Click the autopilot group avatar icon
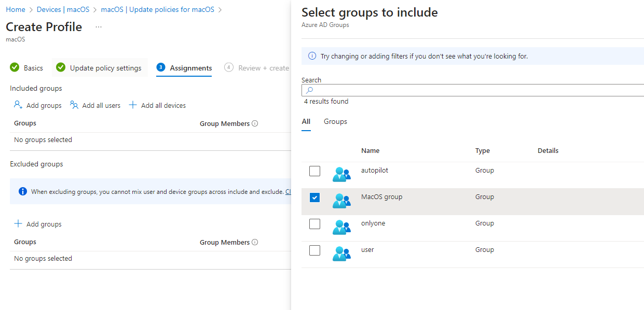Image resolution: width=644 pixels, height=310 pixels. tap(341, 174)
